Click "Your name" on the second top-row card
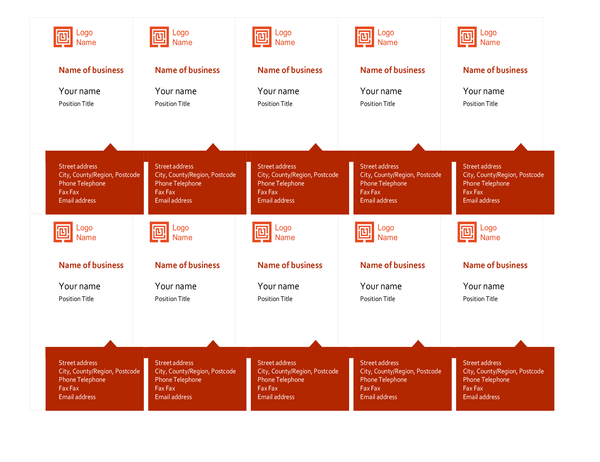 [176, 91]
